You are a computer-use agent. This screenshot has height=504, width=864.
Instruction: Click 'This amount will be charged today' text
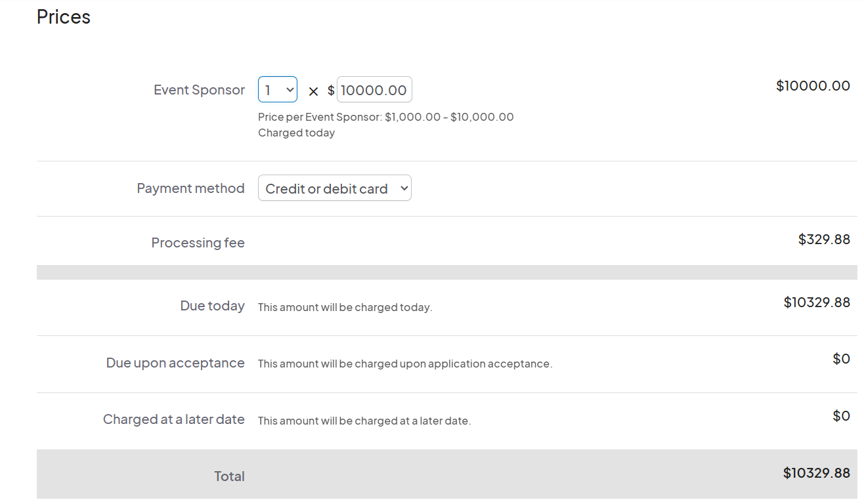pyautogui.click(x=345, y=308)
